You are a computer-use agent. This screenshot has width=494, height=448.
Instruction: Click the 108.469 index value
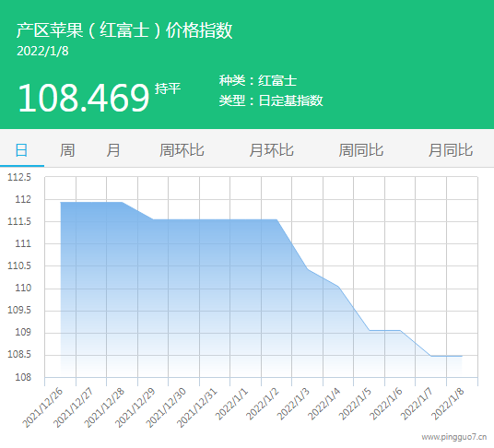[x=84, y=98]
